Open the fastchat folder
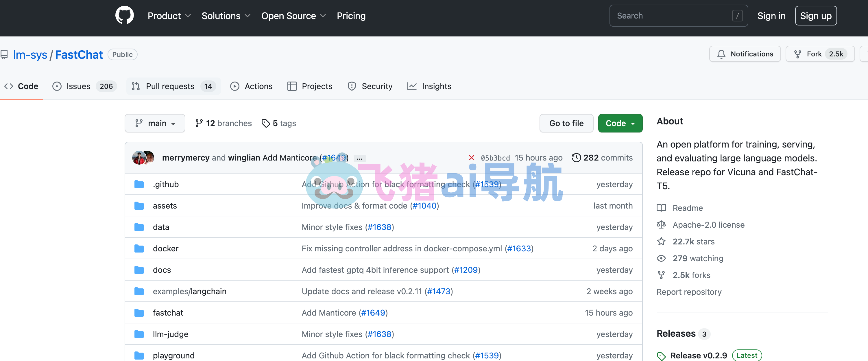Screen dimensions: 868x361 coord(168,313)
